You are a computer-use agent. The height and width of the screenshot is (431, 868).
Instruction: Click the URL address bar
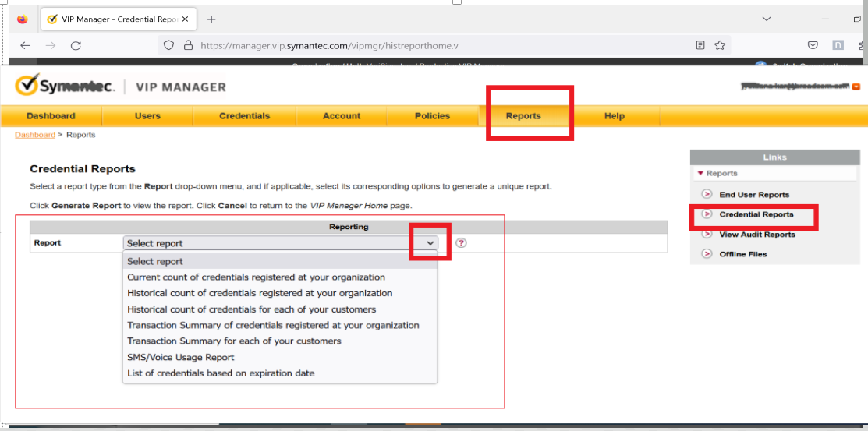pos(443,45)
